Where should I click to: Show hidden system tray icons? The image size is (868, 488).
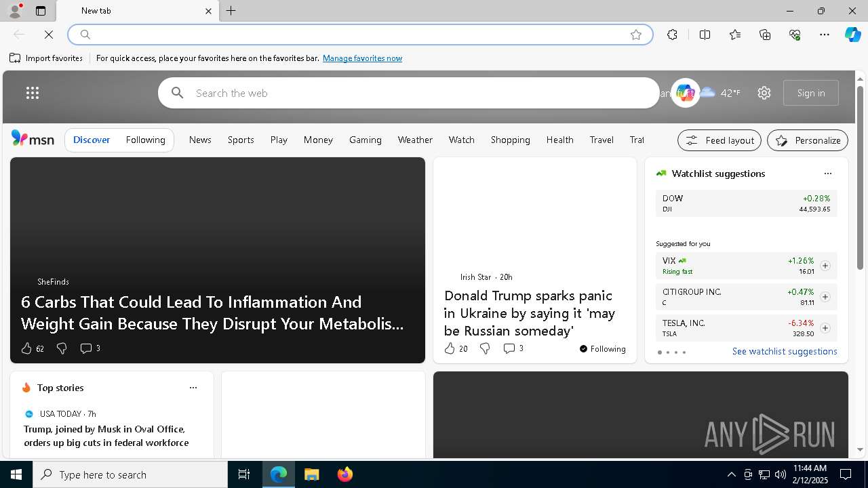(731, 474)
